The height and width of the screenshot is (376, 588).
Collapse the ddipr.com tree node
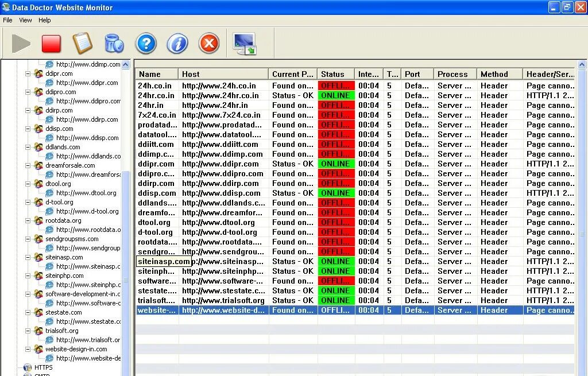pos(28,74)
